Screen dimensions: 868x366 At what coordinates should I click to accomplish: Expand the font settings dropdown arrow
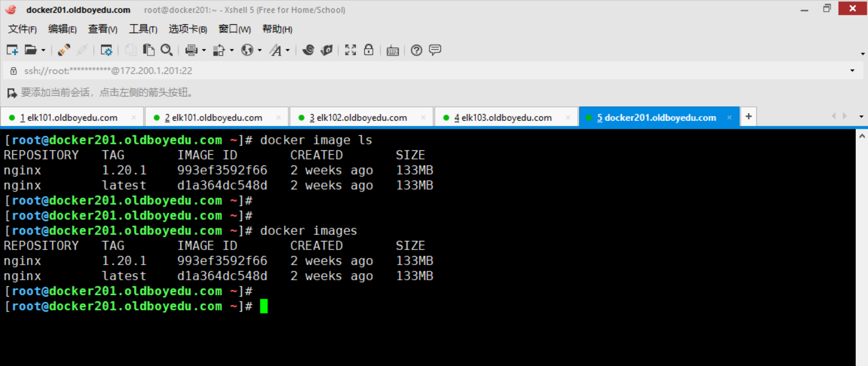(288, 50)
